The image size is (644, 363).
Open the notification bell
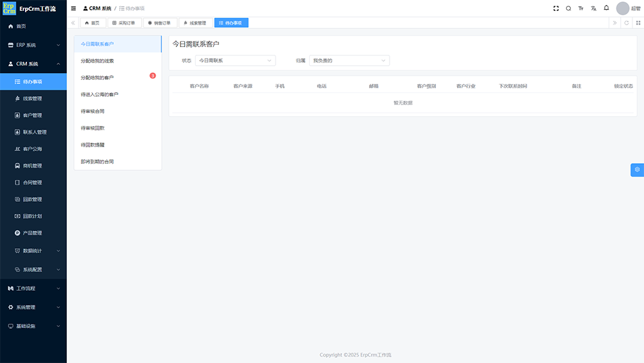(606, 8)
